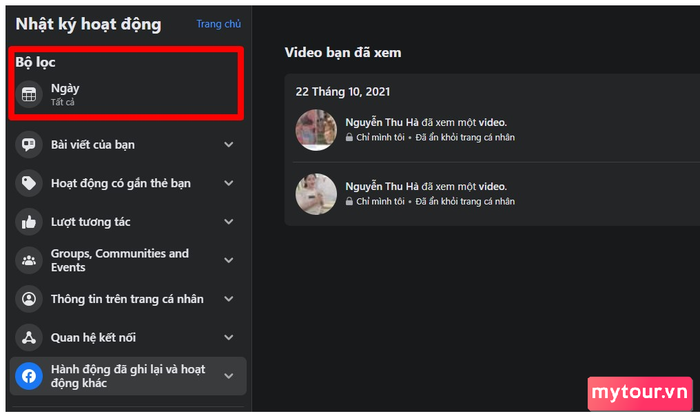Select Groups, Communities and Events item

128,260
